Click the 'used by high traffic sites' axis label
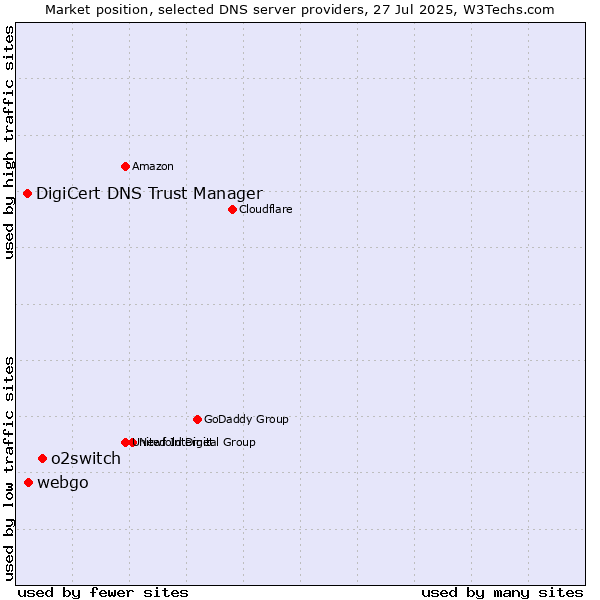 [x=9, y=142]
